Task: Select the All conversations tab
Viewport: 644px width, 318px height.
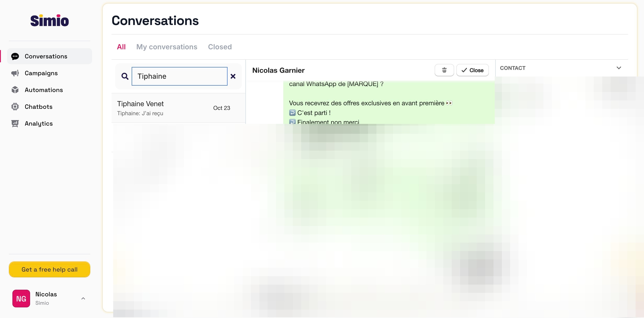Action: click(121, 47)
